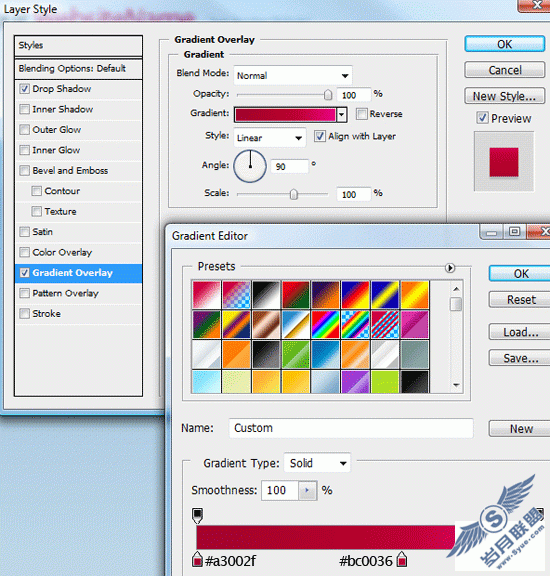The image size is (550, 576).
Task: Choose the copper gradient preset
Action: tap(266, 325)
